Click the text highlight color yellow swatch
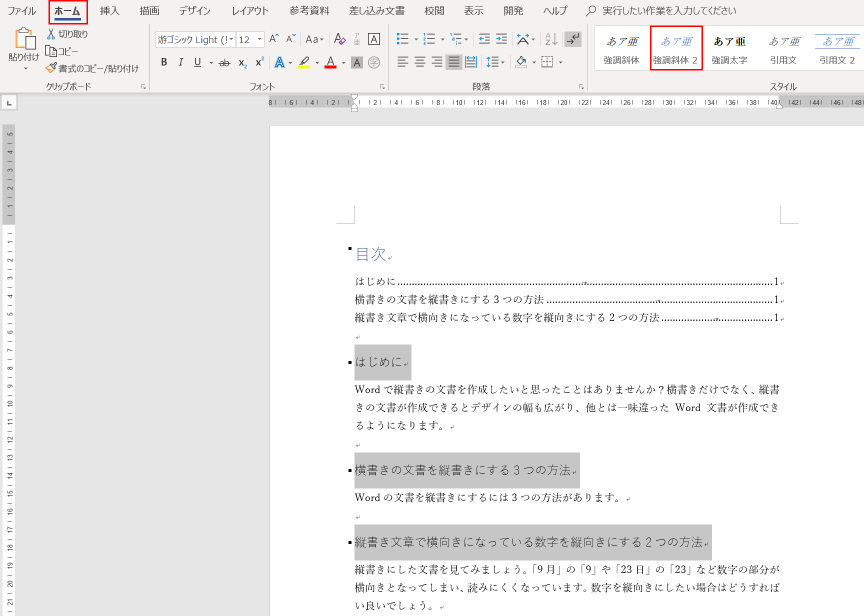Image resolution: width=864 pixels, height=616 pixels. click(x=304, y=62)
